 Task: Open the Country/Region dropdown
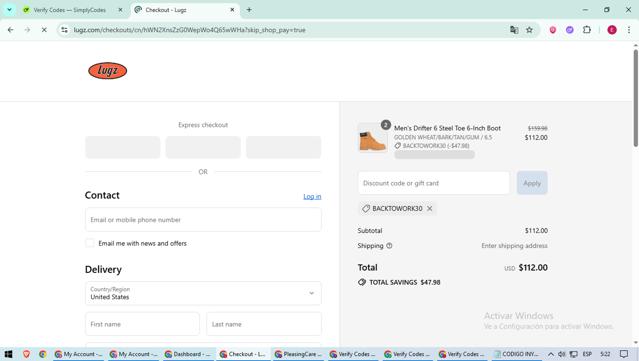pos(203,293)
